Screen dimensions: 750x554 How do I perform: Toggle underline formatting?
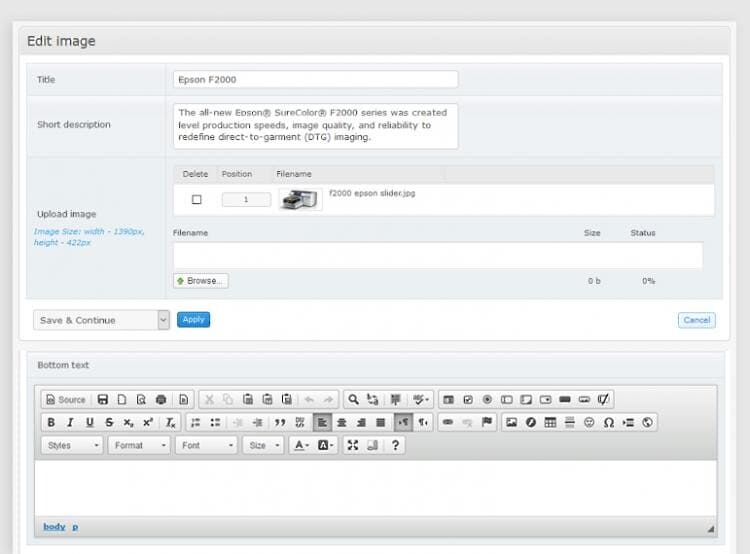[90, 422]
